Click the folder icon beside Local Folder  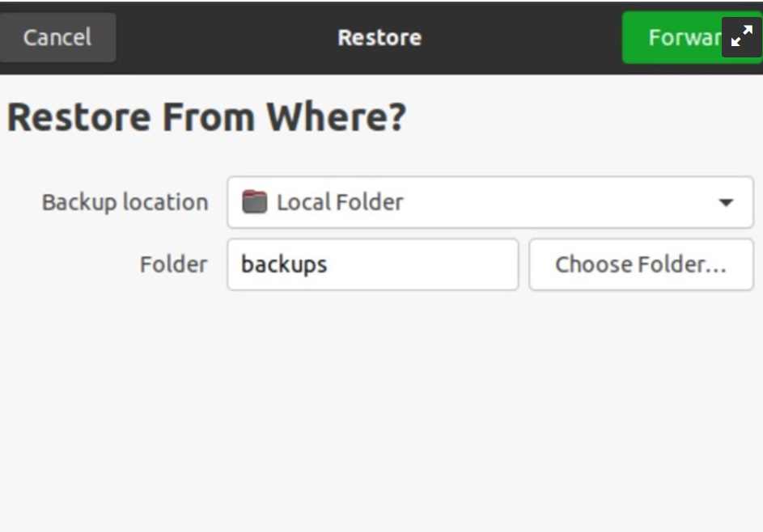click(255, 201)
